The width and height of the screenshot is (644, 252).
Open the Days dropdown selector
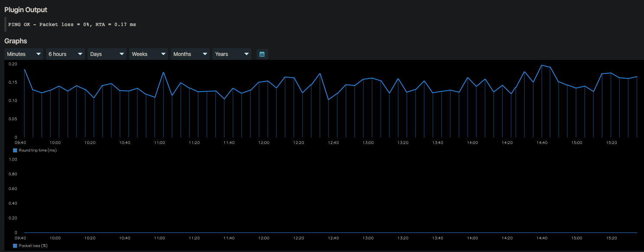pos(121,54)
